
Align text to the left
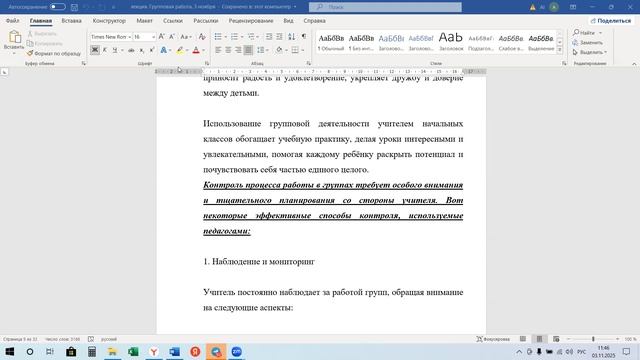pos(218,50)
